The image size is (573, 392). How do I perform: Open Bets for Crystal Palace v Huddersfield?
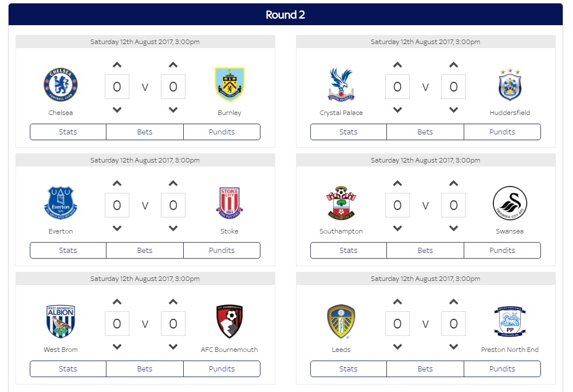pos(425,132)
